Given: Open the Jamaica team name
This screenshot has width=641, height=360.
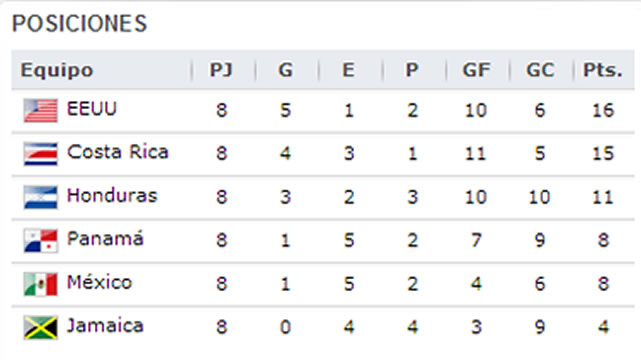Looking at the screenshot, I should coord(105,326).
